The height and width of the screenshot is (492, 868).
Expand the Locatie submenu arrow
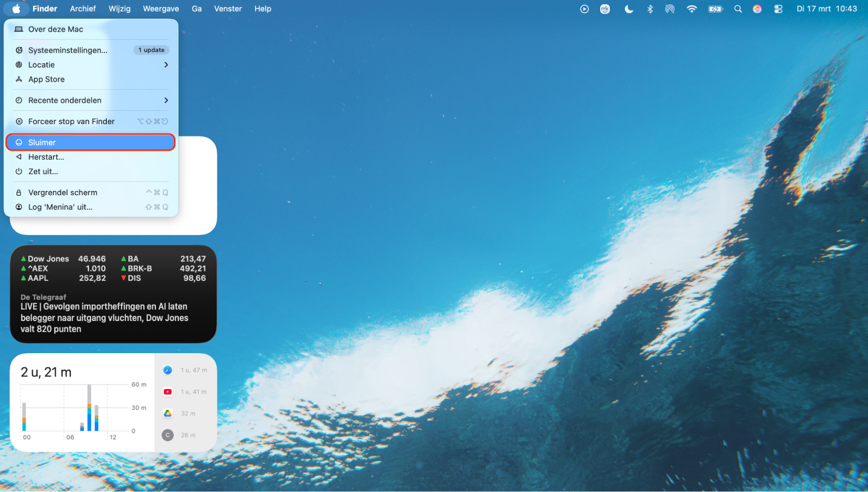click(166, 65)
